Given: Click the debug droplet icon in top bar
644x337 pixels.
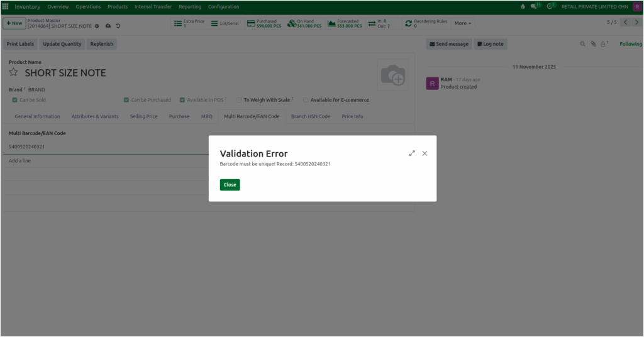Looking at the screenshot, I should click(x=523, y=6).
